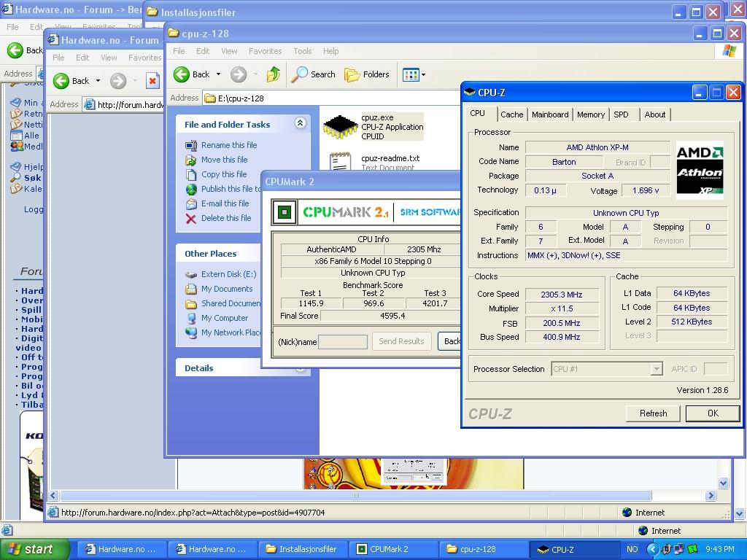
Task: Click Final Score value 4595.4
Action: pyautogui.click(x=392, y=316)
